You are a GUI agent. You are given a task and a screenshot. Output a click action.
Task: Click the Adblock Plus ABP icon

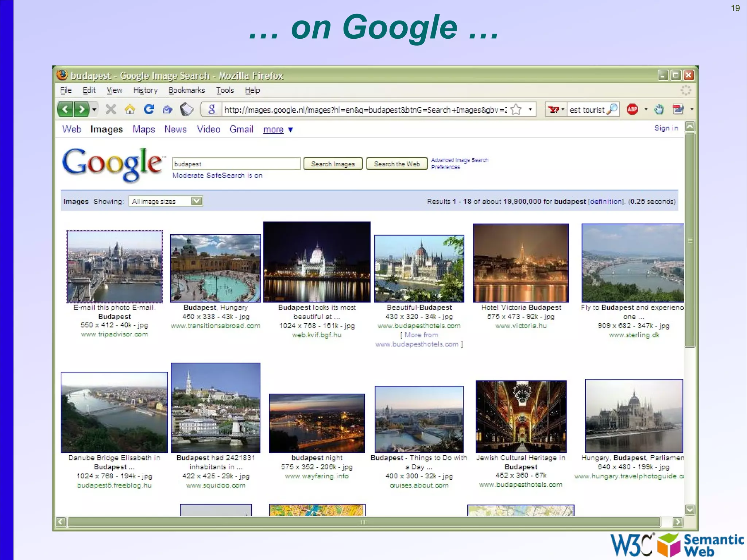pyautogui.click(x=632, y=109)
